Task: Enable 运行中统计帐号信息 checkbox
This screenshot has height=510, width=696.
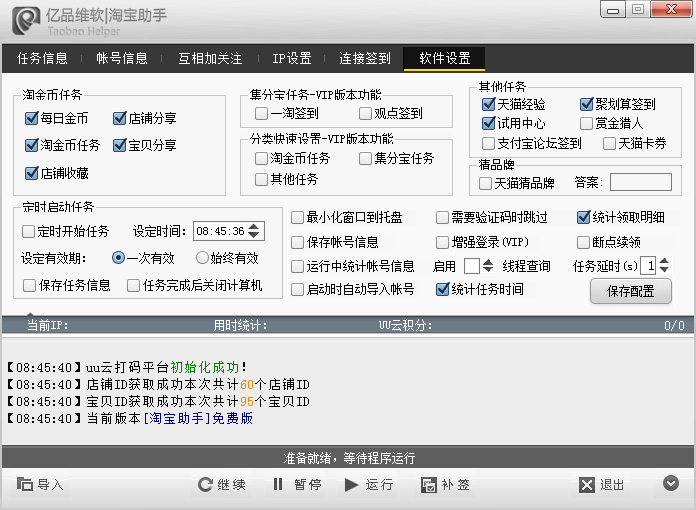Action: (x=297, y=266)
